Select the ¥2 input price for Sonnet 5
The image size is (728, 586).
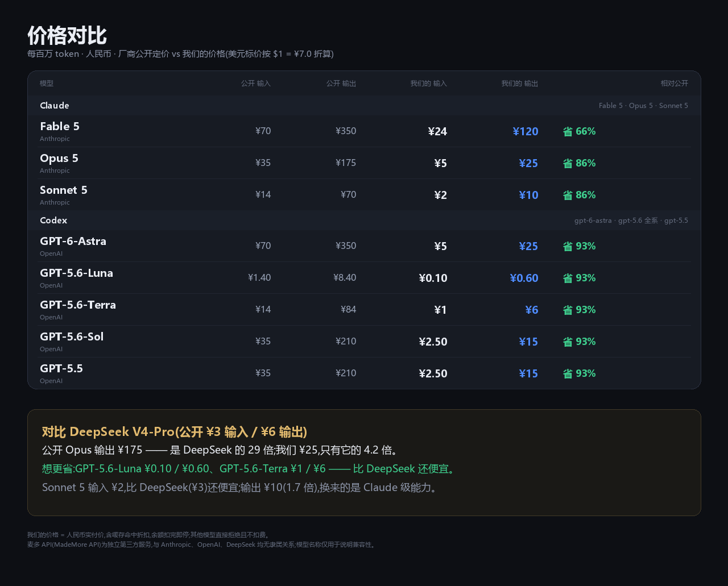[x=441, y=196]
